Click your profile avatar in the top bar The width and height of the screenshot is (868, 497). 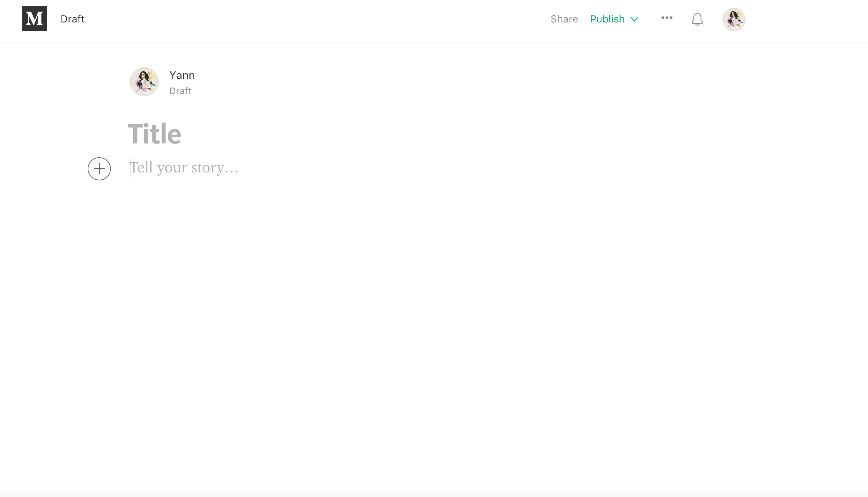tap(734, 19)
